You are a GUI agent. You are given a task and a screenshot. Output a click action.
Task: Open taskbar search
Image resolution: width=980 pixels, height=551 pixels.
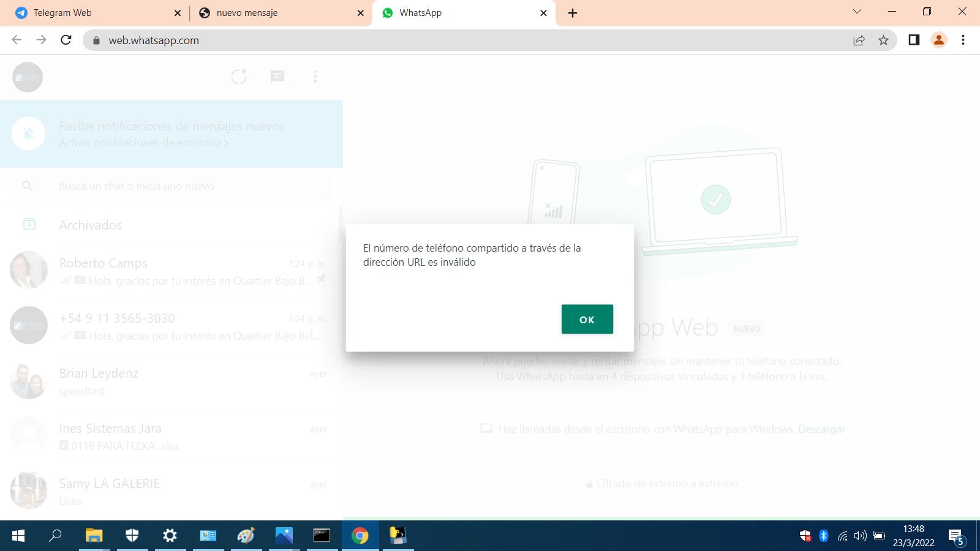pyautogui.click(x=56, y=536)
